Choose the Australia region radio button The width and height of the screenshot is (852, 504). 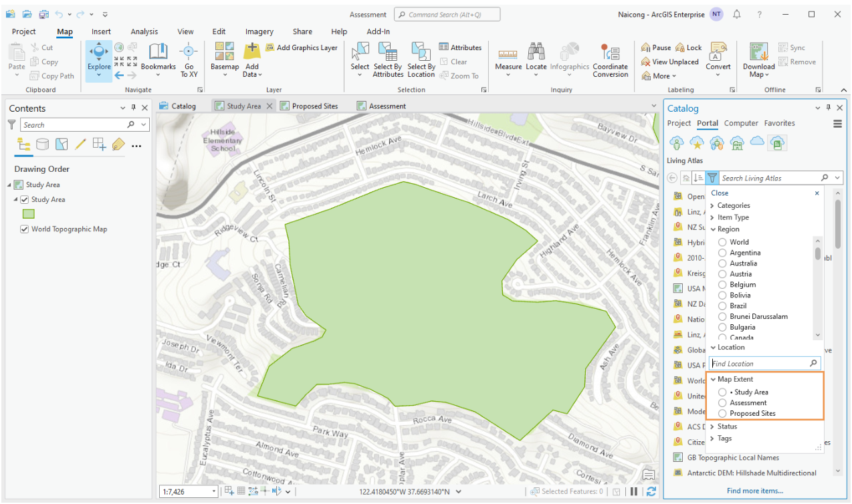(722, 263)
